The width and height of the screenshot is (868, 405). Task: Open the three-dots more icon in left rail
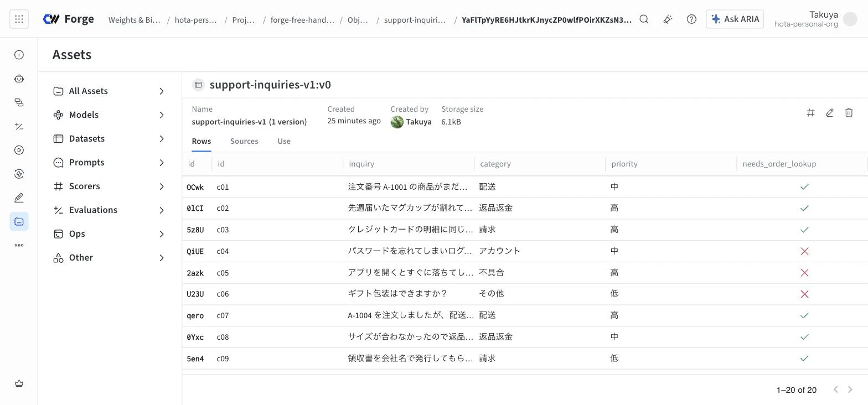[x=19, y=245]
